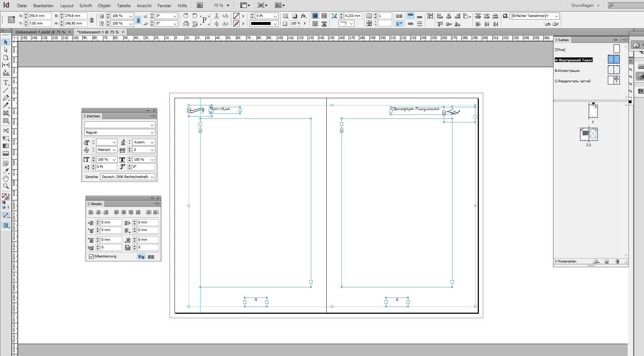Click the fill/stroke color swatch in toolbox
This screenshot has height=356, width=644.
pos(5,196)
